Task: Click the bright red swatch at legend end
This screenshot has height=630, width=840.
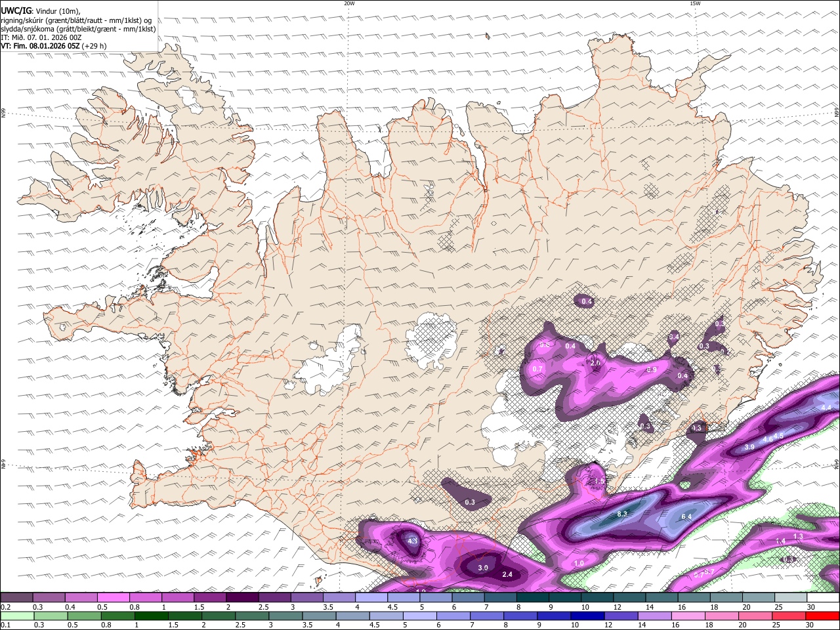Action: tap(823, 616)
